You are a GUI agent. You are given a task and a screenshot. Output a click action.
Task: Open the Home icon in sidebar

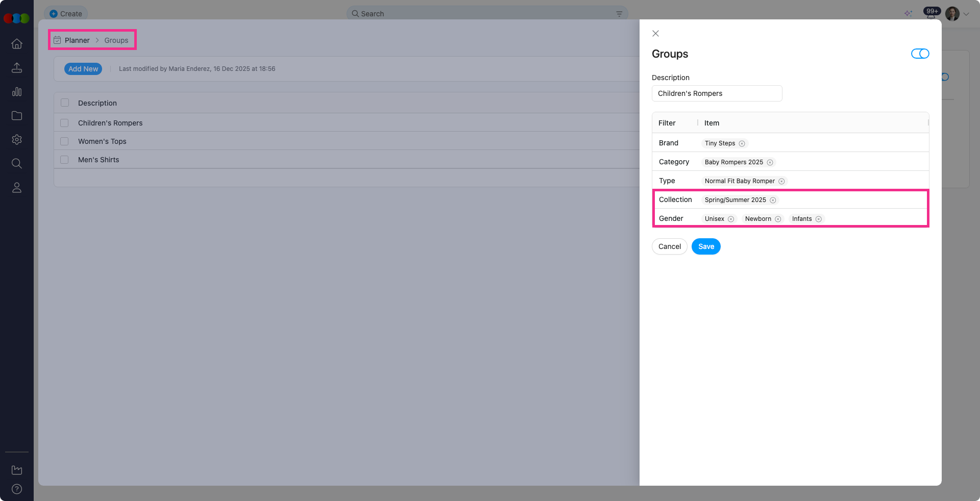click(17, 44)
